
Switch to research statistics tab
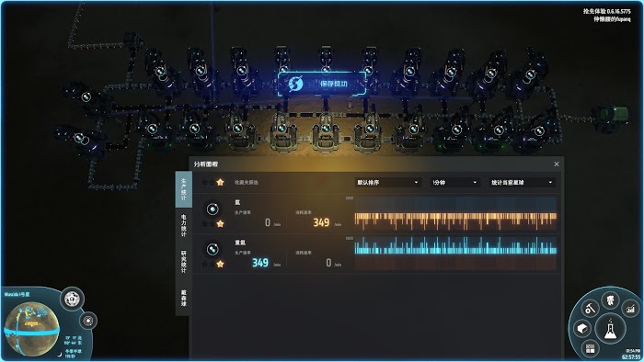pos(184,261)
